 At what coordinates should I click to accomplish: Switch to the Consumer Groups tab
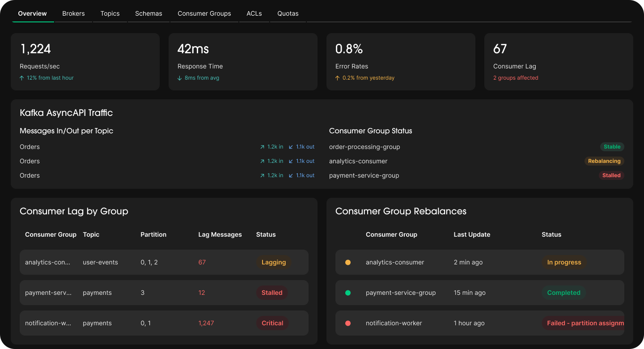204,13
